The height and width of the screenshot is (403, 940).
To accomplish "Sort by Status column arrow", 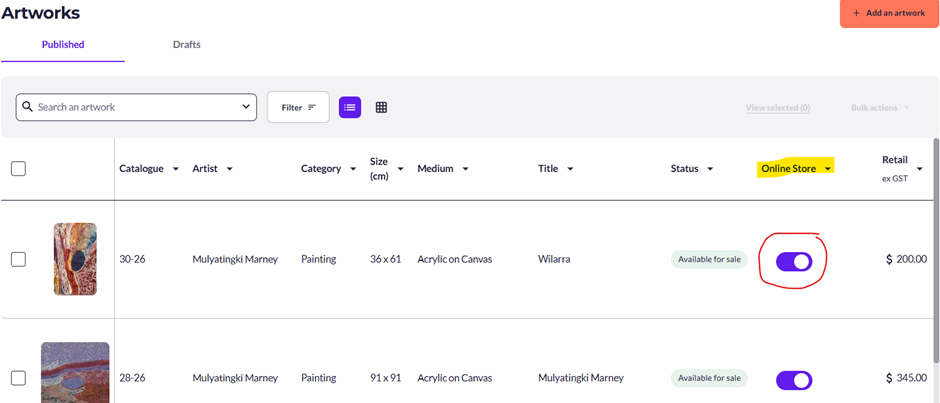I will [x=710, y=169].
